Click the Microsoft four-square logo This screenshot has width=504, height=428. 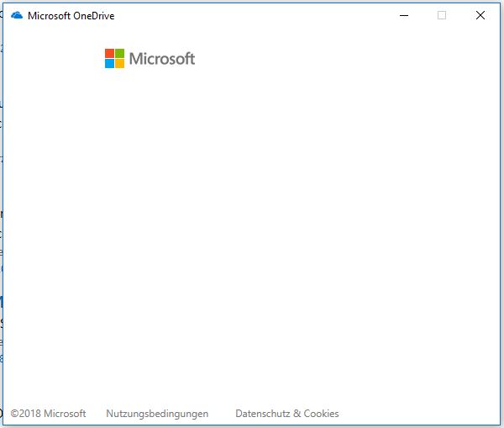(114, 58)
